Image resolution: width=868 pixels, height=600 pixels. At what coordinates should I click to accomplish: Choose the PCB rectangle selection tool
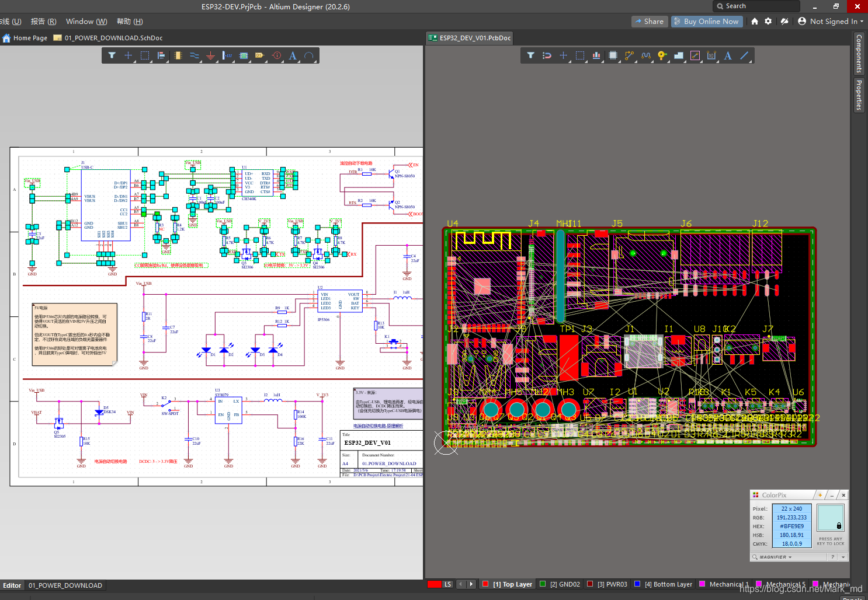click(x=580, y=55)
